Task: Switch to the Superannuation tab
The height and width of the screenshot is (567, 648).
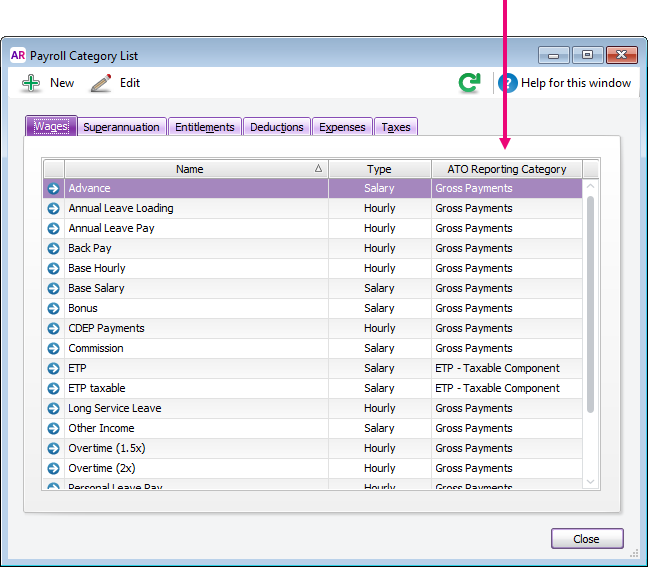Action: (x=121, y=127)
